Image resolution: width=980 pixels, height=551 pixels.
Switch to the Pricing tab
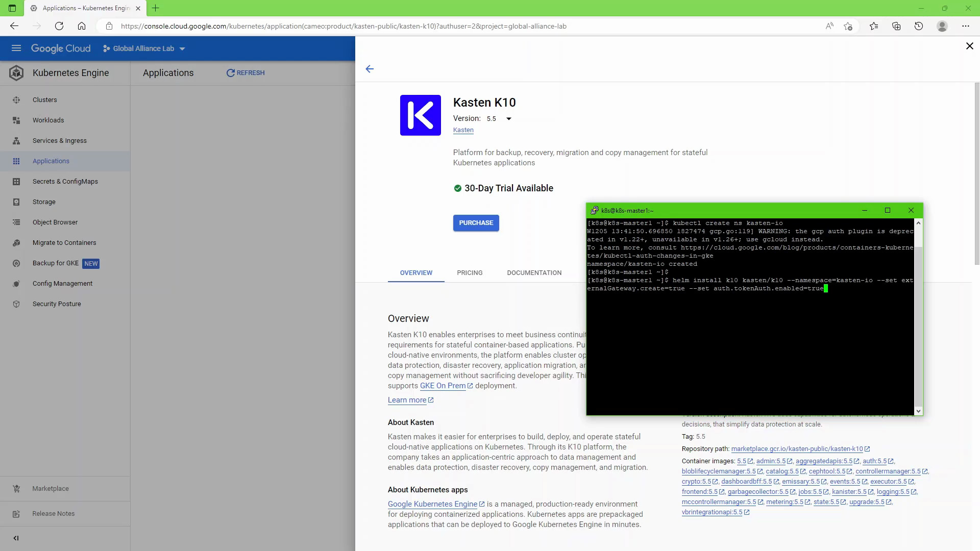[470, 273]
